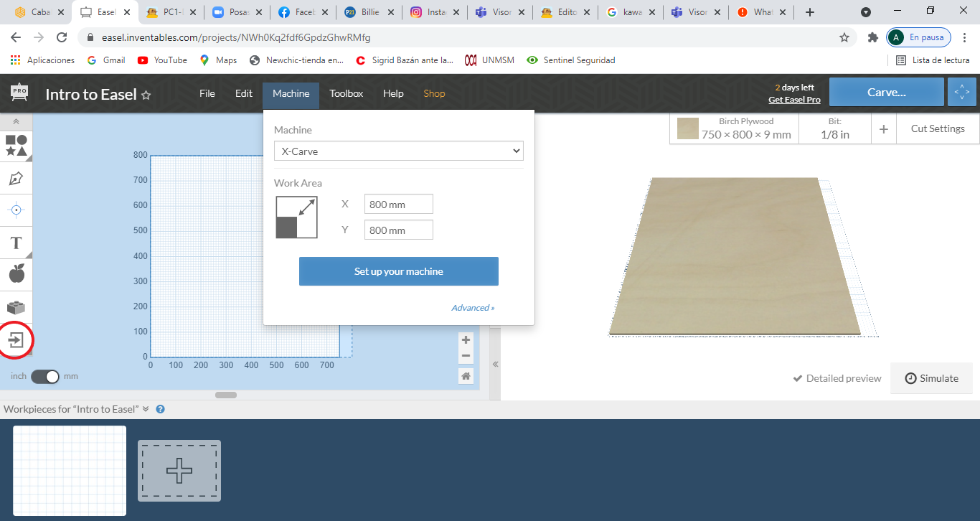Open the jog machine arrows button

pyautogui.click(x=962, y=93)
